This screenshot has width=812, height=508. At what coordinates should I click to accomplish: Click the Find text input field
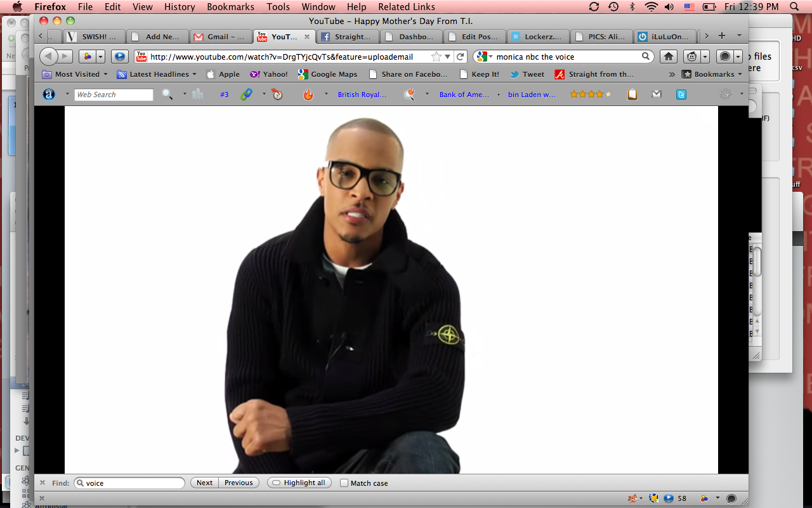[133, 483]
